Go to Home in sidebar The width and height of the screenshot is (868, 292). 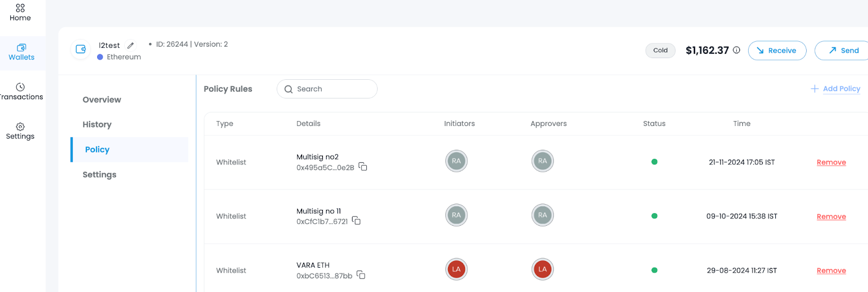20,12
